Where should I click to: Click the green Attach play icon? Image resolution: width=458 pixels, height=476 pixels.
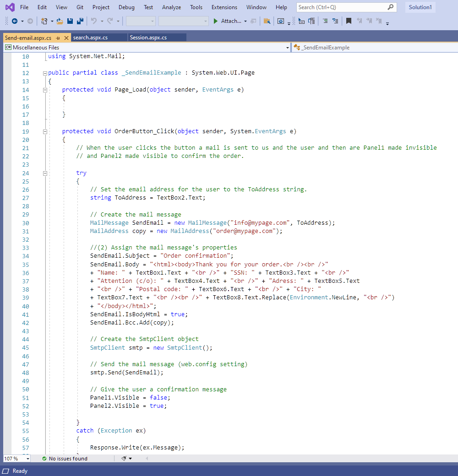point(215,21)
